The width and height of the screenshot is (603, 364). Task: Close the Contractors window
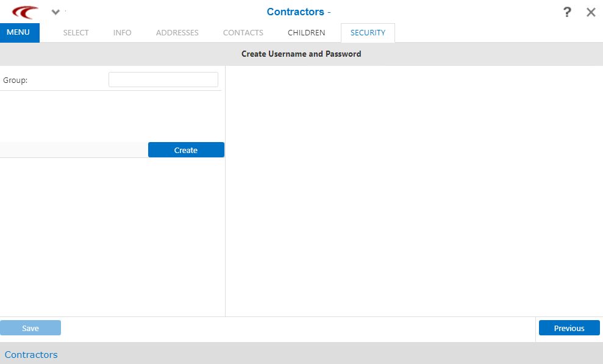(x=591, y=12)
